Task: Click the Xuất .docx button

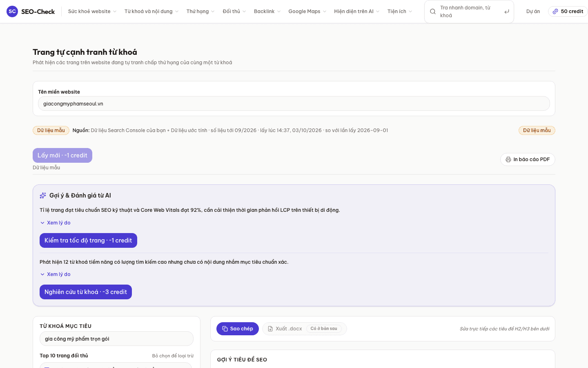Action: 305,329
